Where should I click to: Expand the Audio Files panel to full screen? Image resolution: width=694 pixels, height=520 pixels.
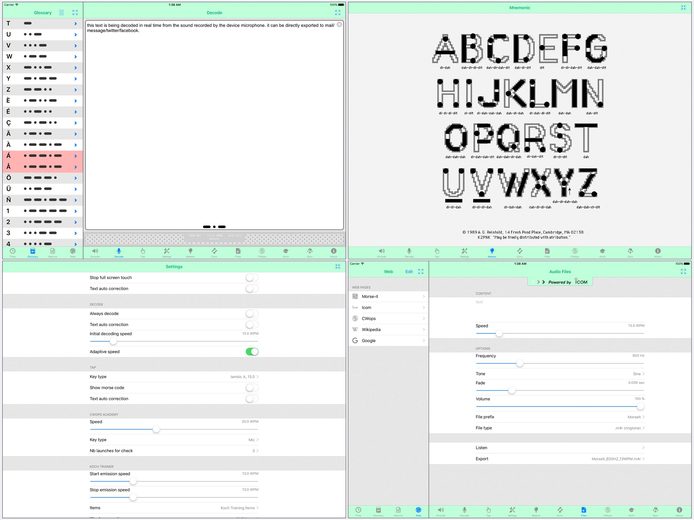[x=683, y=271]
